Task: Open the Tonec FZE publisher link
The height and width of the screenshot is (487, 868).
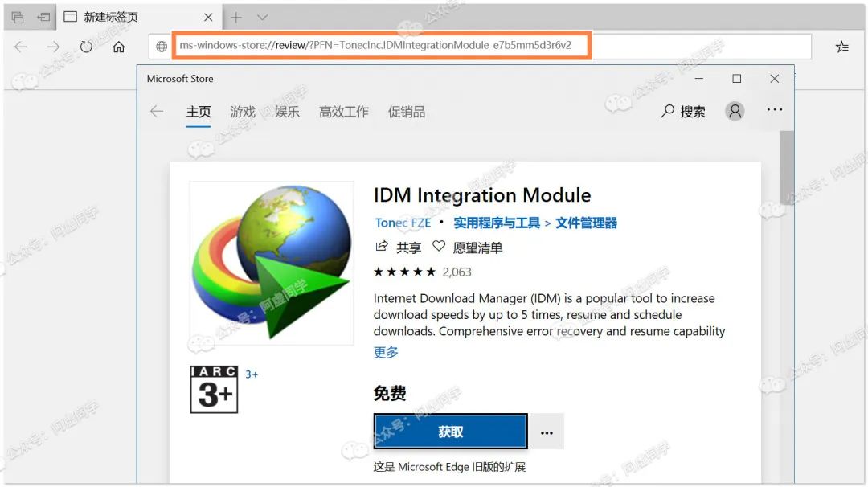Action: pyautogui.click(x=403, y=223)
